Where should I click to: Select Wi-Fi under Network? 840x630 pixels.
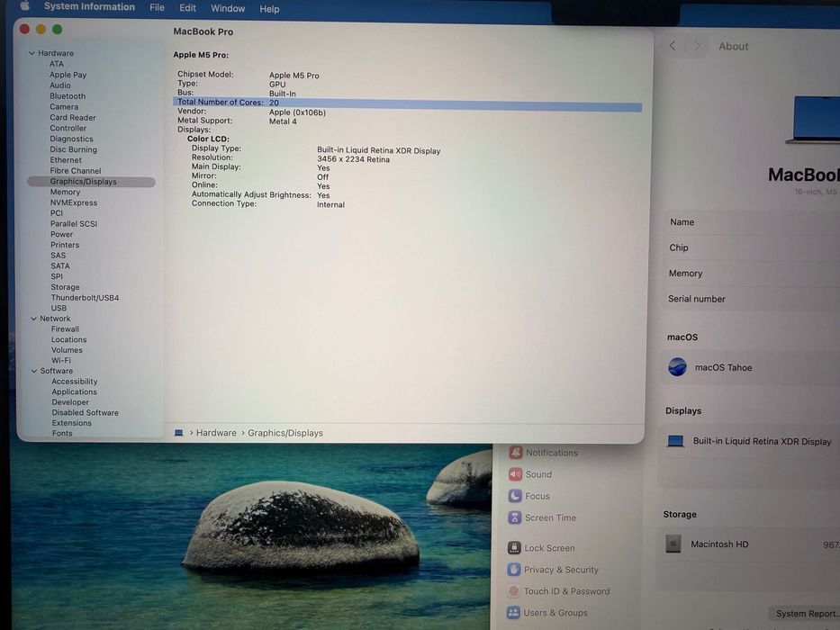pyautogui.click(x=61, y=360)
